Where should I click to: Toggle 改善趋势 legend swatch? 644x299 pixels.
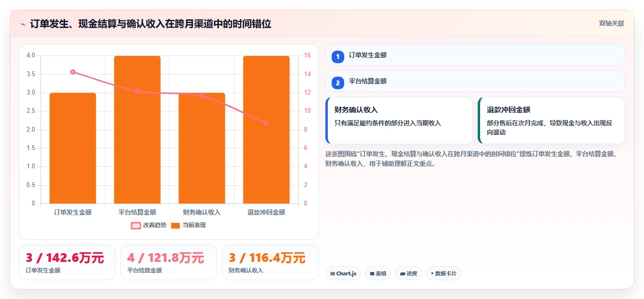click(136, 225)
